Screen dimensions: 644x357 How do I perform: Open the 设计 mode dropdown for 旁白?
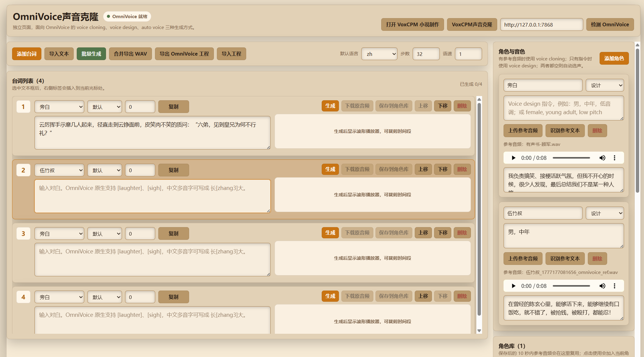click(604, 85)
